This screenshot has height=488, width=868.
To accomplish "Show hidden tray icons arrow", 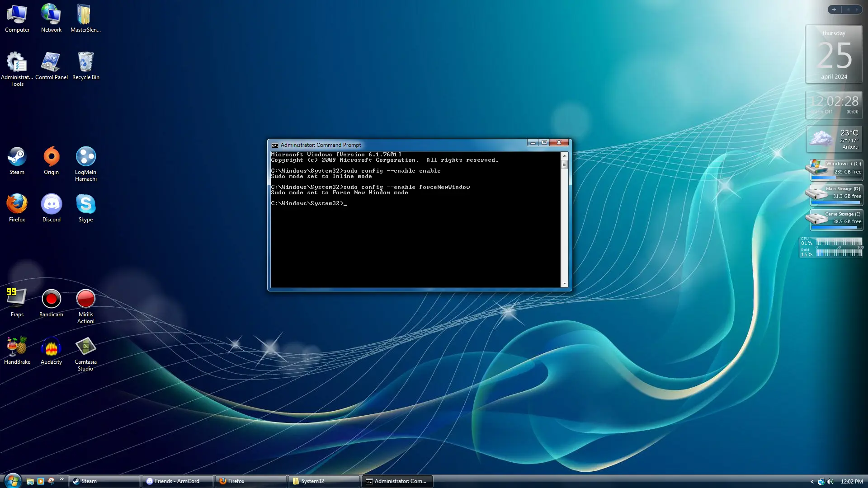I will point(812,482).
